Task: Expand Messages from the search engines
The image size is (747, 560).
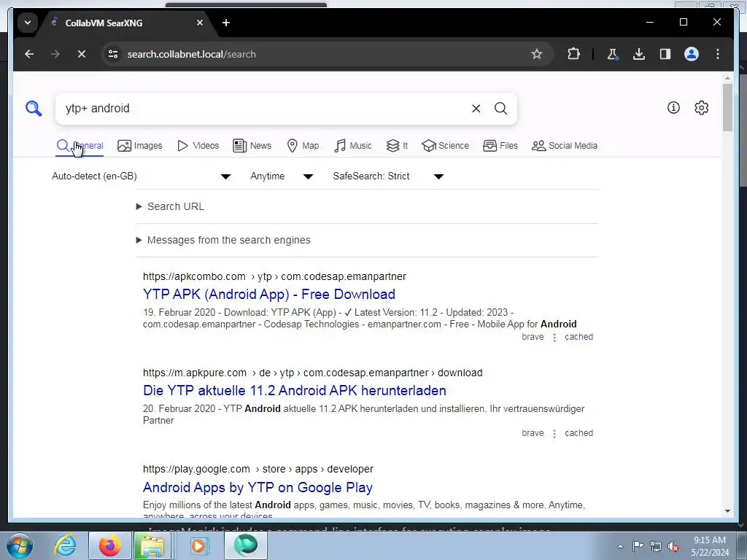Action: [x=223, y=240]
